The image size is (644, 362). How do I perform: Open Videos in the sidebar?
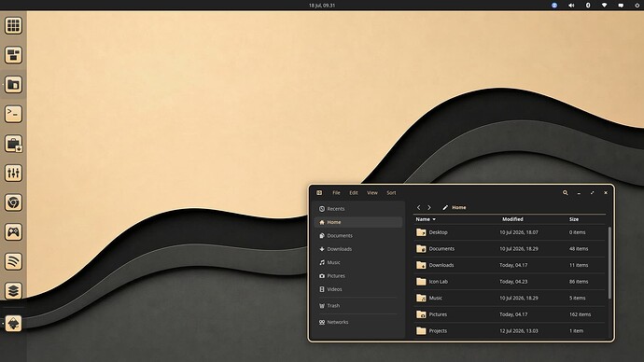click(x=358, y=289)
